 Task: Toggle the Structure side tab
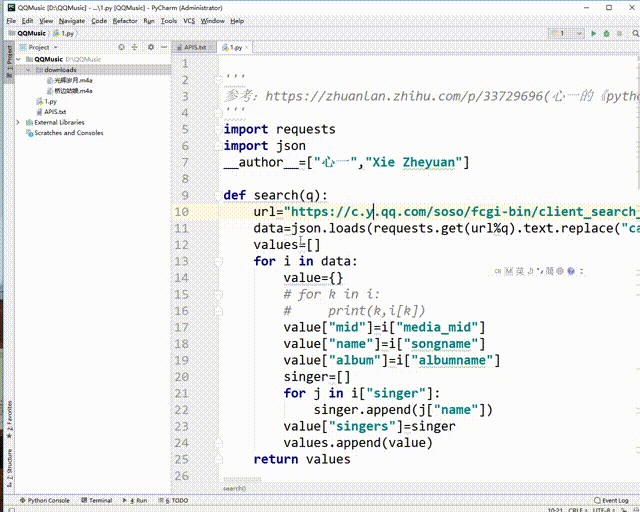pos(9,468)
